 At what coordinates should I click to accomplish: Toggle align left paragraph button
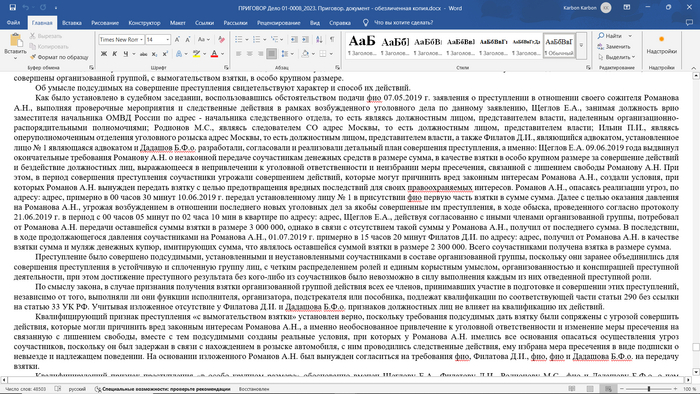239,54
